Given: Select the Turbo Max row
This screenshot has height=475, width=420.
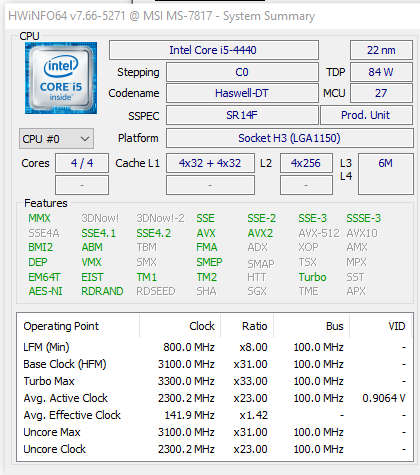Looking at the screenshot, I should click(x=215, y=381).
